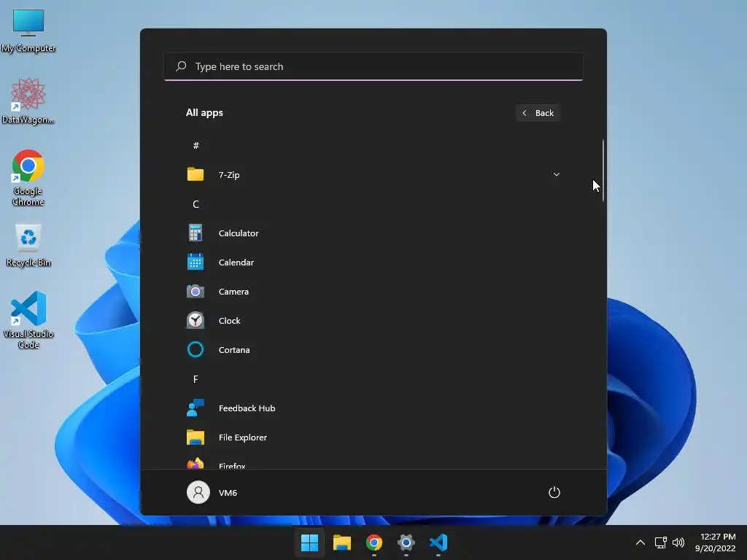The image size is (747, 560).
Task: Open the Clock app icon
Action: coord(196,321)
